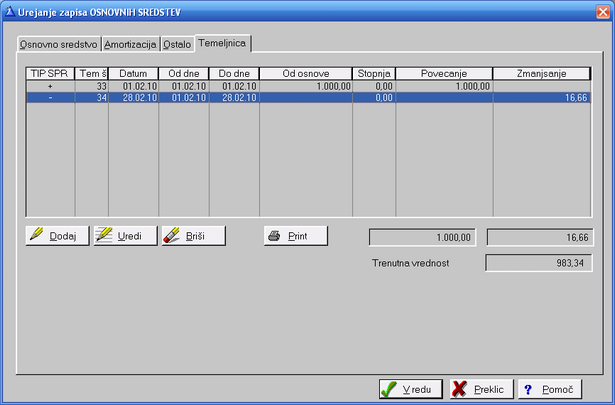This screenshot has width=615, height=405.
Task: Click the Povecanje total field 1.000,00
Action: (x=422, y=237)
